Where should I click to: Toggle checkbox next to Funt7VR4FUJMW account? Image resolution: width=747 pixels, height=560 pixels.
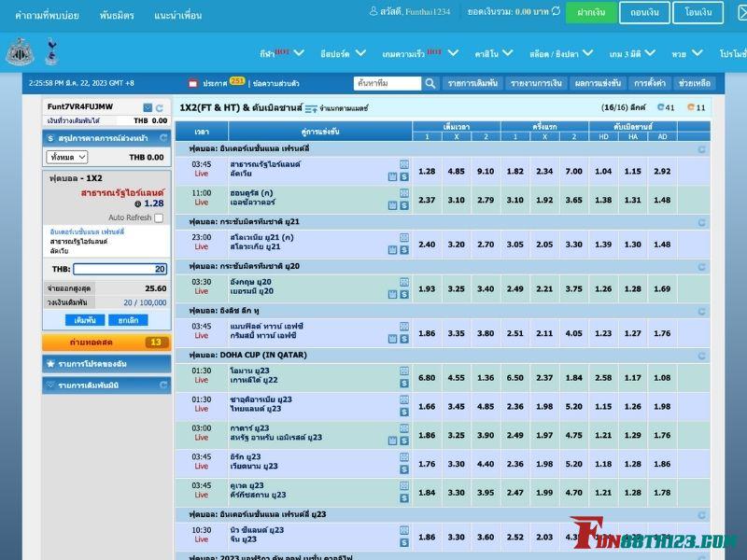[148, 108]
